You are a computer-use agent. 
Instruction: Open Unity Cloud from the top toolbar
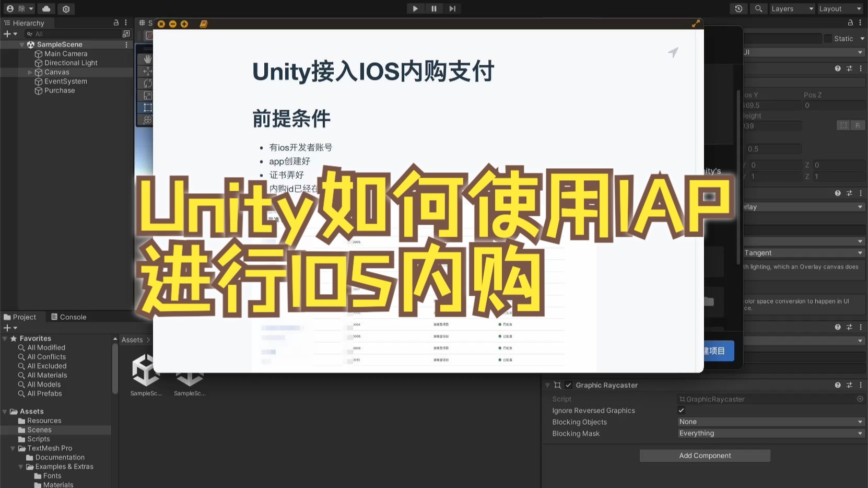click(x=46, y=8)
